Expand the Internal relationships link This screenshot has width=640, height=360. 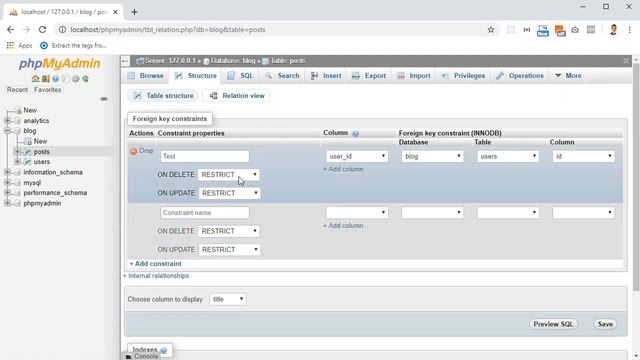pyautogui.click(x=156, y=276)
